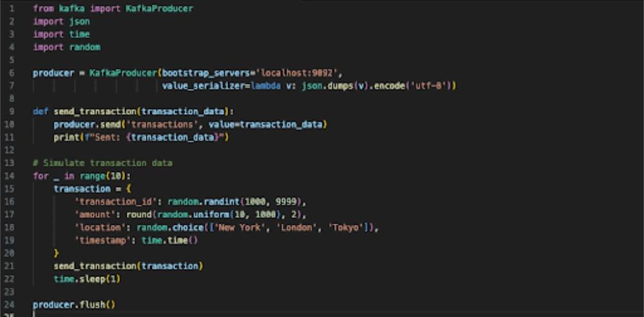Click the def keyword on line 9
Screen dimensions: 644x317
(41, 111)
